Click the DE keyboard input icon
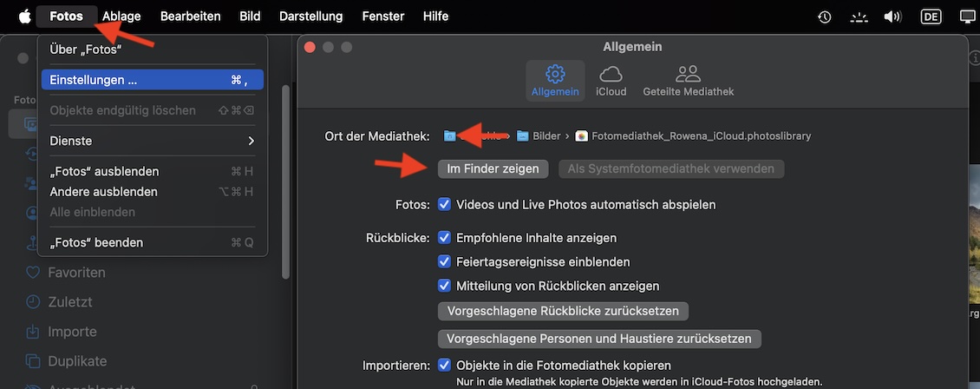980x389 pixels. (931, 16)
